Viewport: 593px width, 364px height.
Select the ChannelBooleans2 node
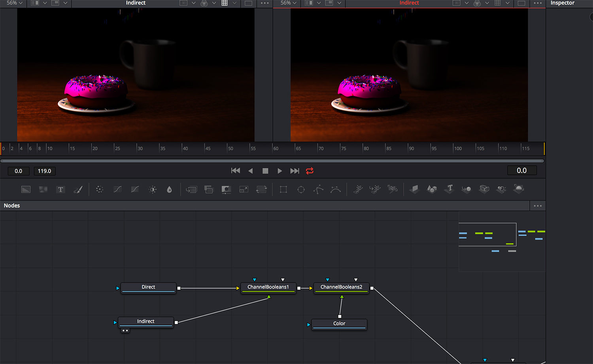coord(341,288)
